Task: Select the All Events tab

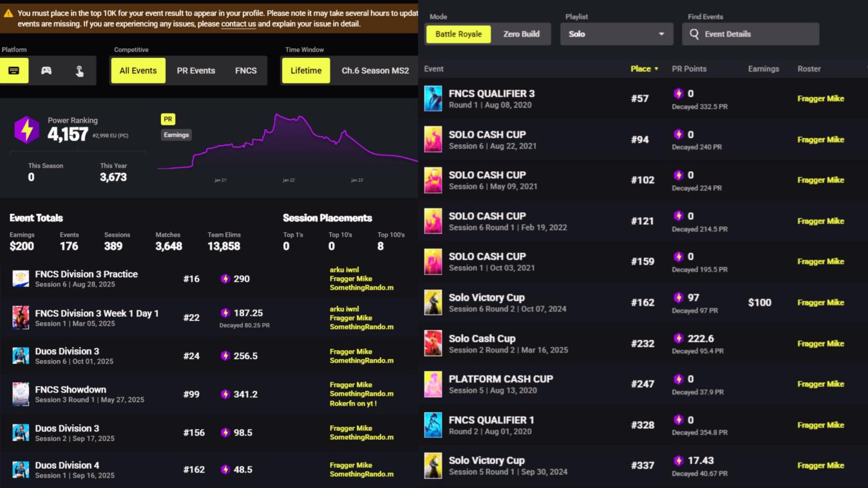Action: coord(138,70)
